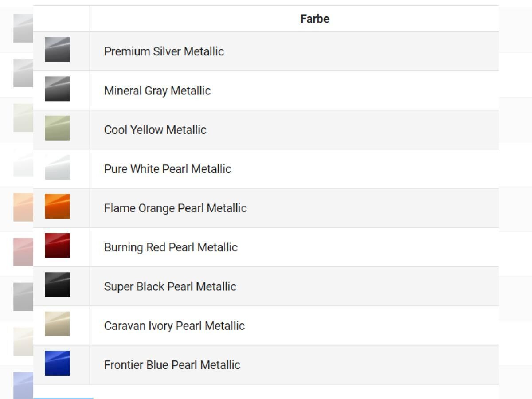Screen dimensions: 532x399
Task: Click the "Frontier Blue Pearl Metallic" text
Action: tap(172, 365)
